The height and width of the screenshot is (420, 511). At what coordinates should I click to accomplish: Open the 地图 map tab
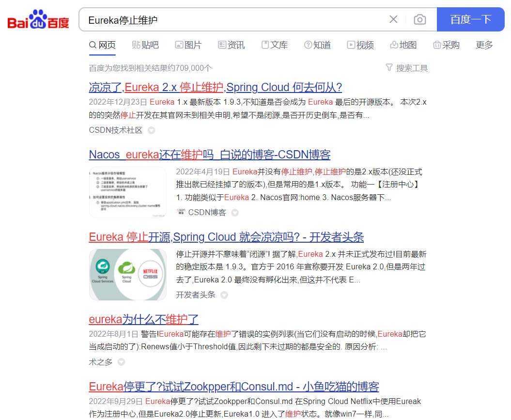(403, 45)
